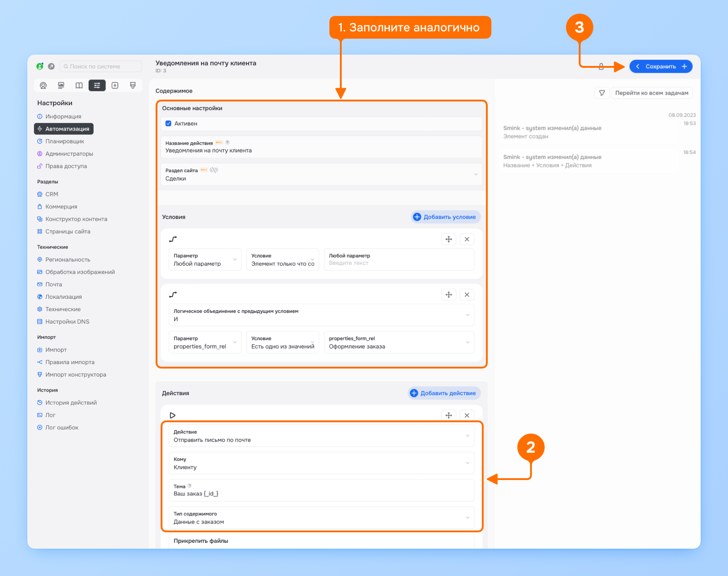Open Обработка изображений settings
Image resolution: width=728 pixels, height=576 pixels.
(x=76, y=272)
